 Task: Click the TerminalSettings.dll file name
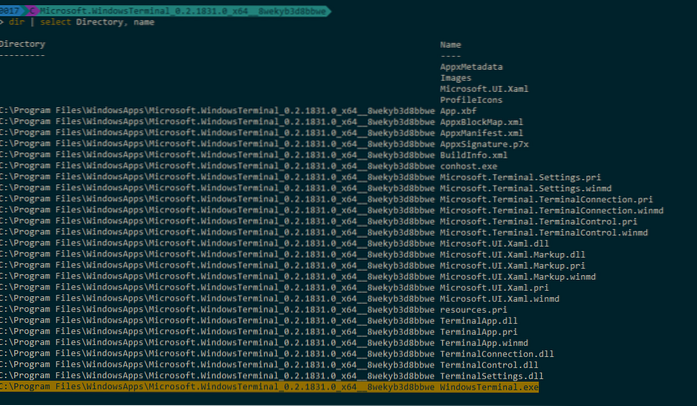click(x=489, y=374)
